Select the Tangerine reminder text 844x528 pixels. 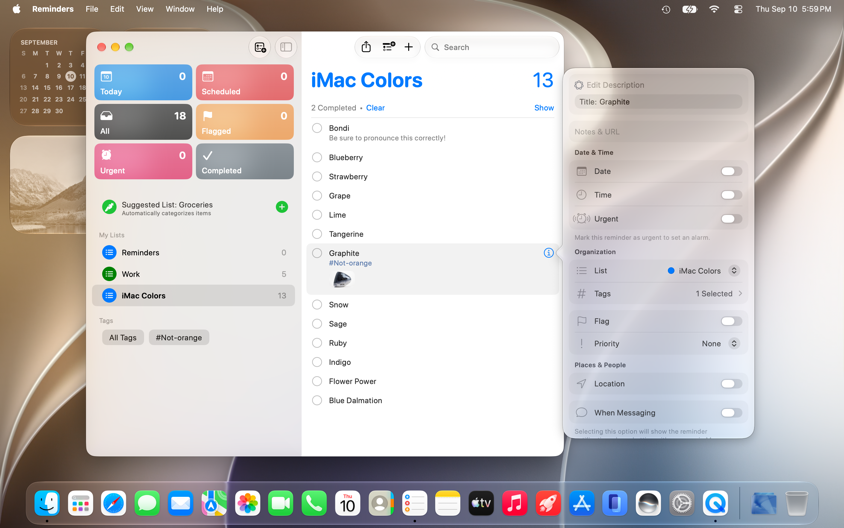point(346,234)
